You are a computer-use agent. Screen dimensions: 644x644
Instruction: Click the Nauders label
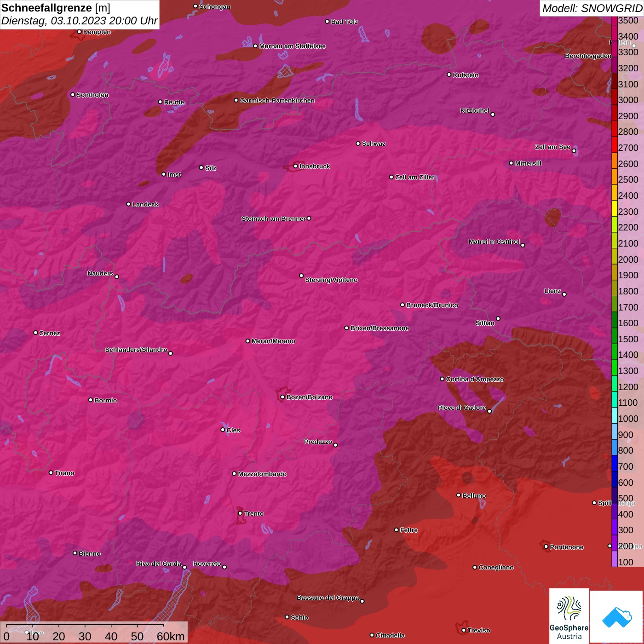coord(100,273)
